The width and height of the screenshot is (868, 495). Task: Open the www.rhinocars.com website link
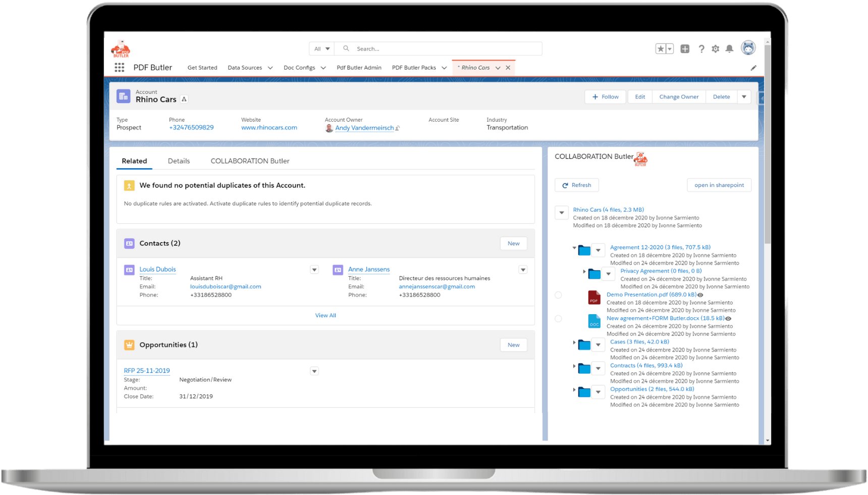coord(269,128)
